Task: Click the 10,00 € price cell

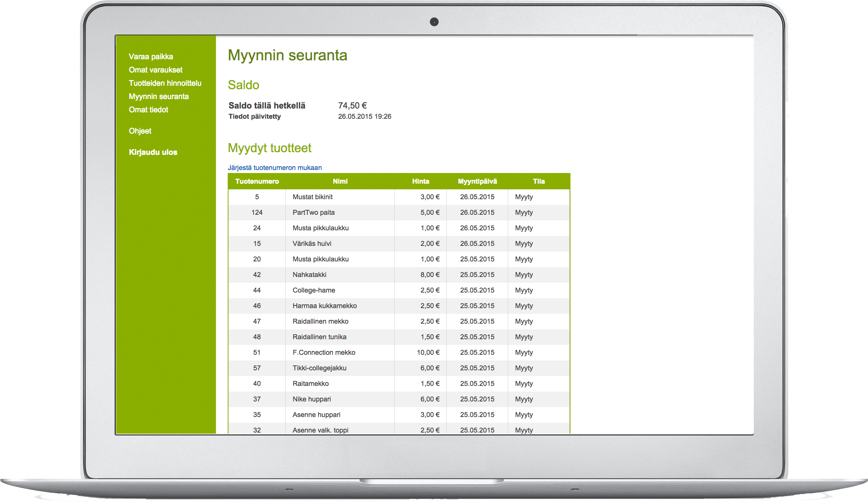Action: pyautogui.click(x=428, y=353)
